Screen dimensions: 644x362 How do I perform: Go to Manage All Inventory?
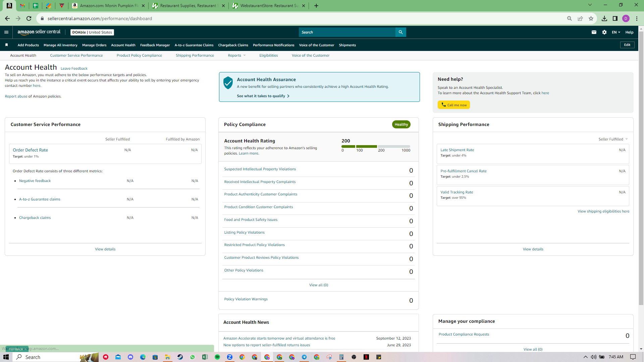[60, 45]
